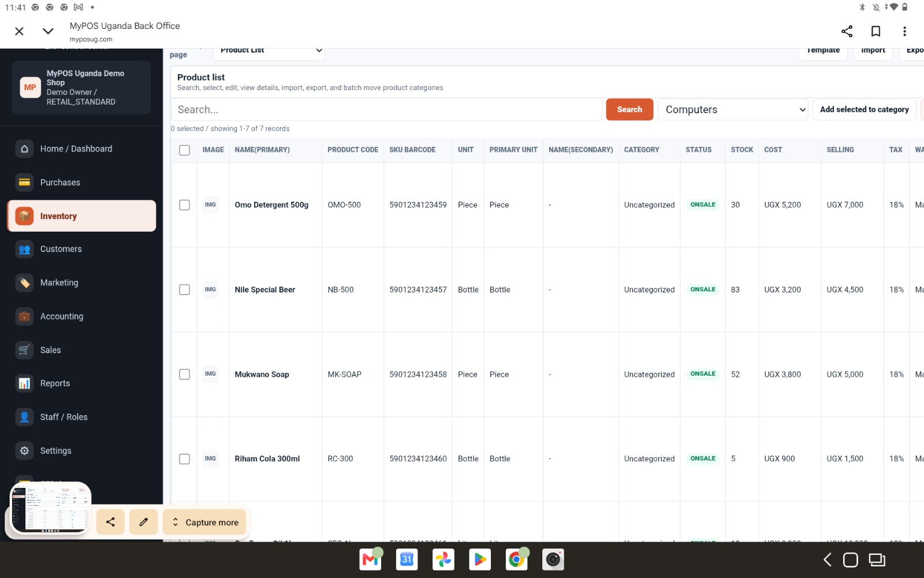Click Accounting briefcase icon

click(x=24, y=316)
